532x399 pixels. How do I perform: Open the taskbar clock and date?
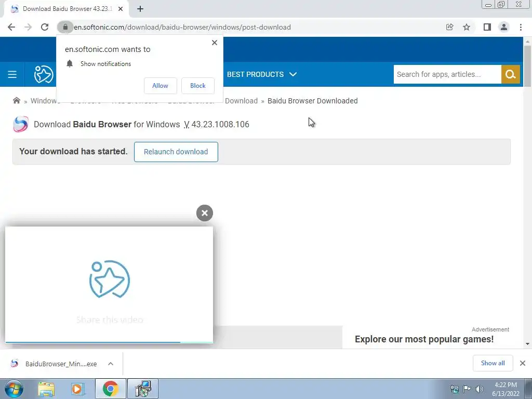pos(506,389)
